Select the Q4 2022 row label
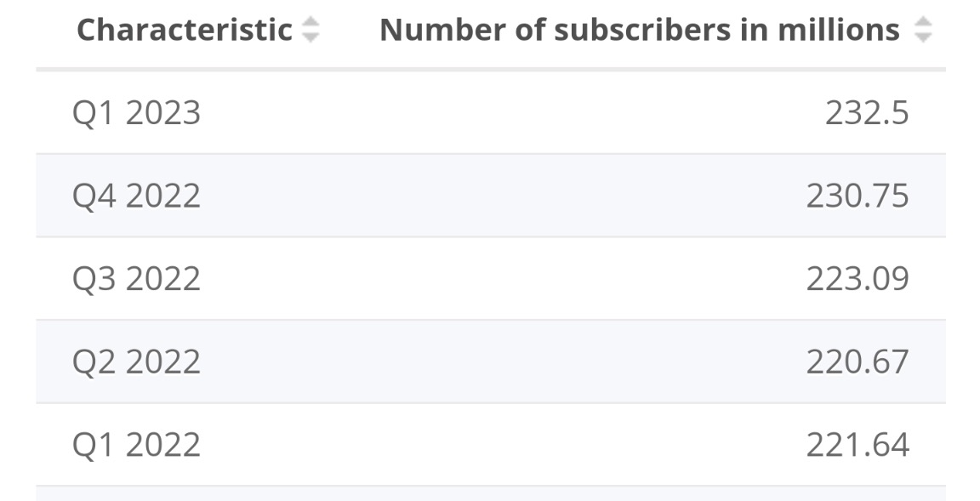Image resolution: width=980 pixels, height=501 pixels. pos(136,196)
